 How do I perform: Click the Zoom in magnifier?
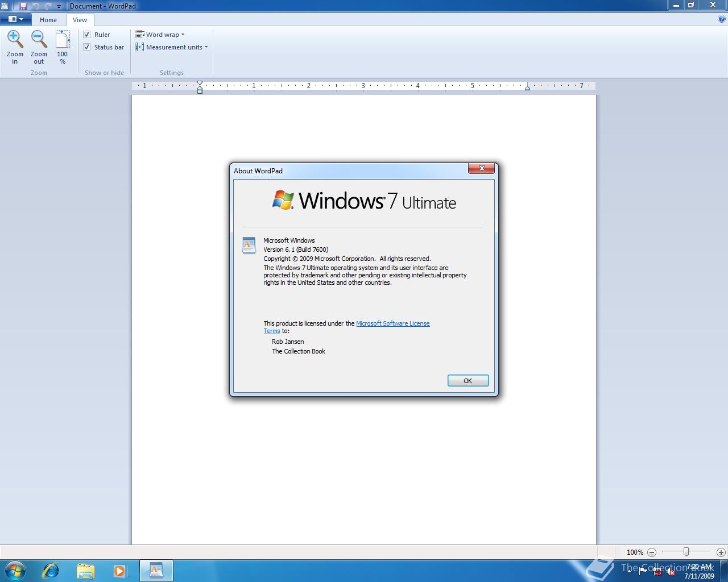coord(15,39)
